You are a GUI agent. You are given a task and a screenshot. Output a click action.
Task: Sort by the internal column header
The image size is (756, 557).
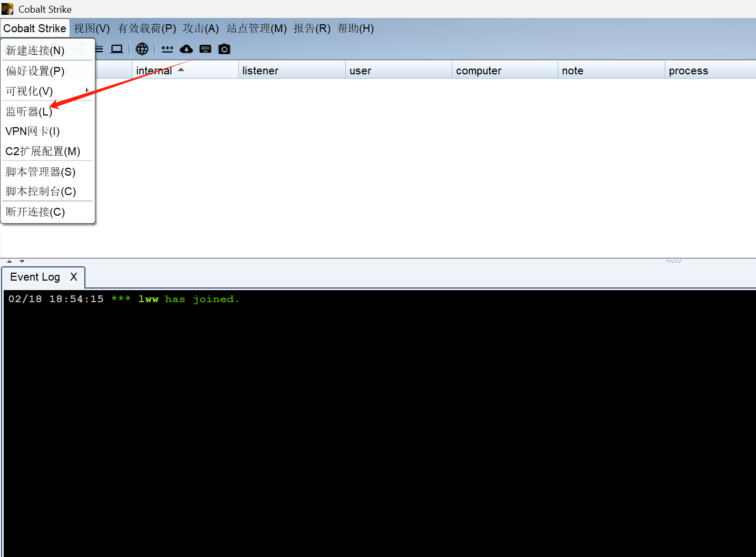[x=154, y=71]
